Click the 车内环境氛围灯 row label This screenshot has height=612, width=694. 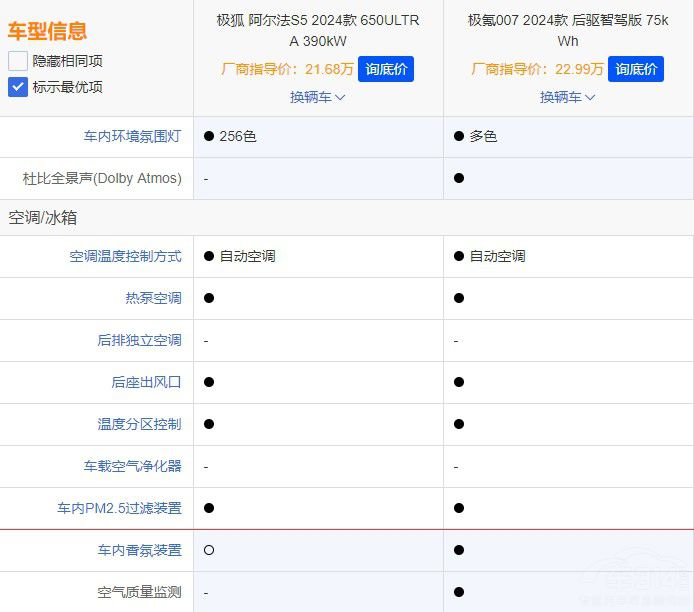click(133, 136)
